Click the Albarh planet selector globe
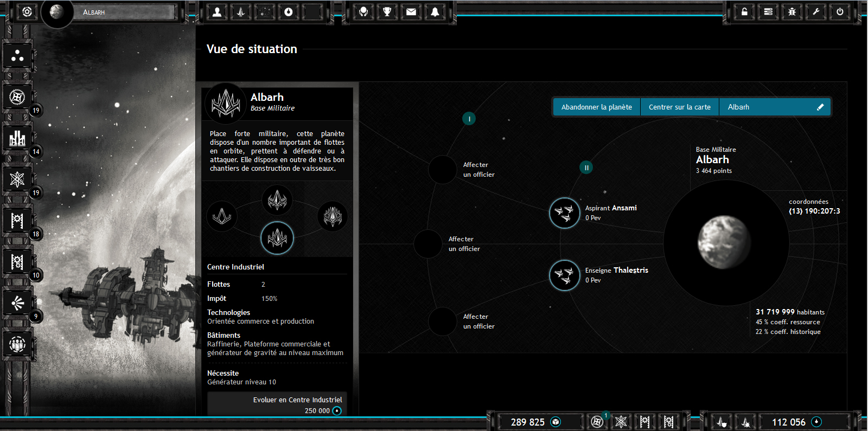Screen dimensions: 868x431 pyautogui.click(x=57, y=11)
